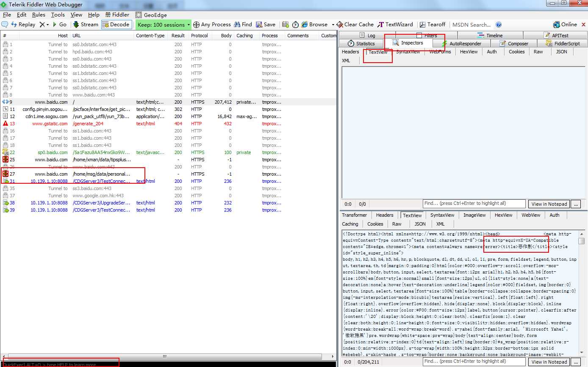Click into the QuickExec command box
The height and width of the screenshot is (367, 588).
pyautogui.click(x=169, y=364)
